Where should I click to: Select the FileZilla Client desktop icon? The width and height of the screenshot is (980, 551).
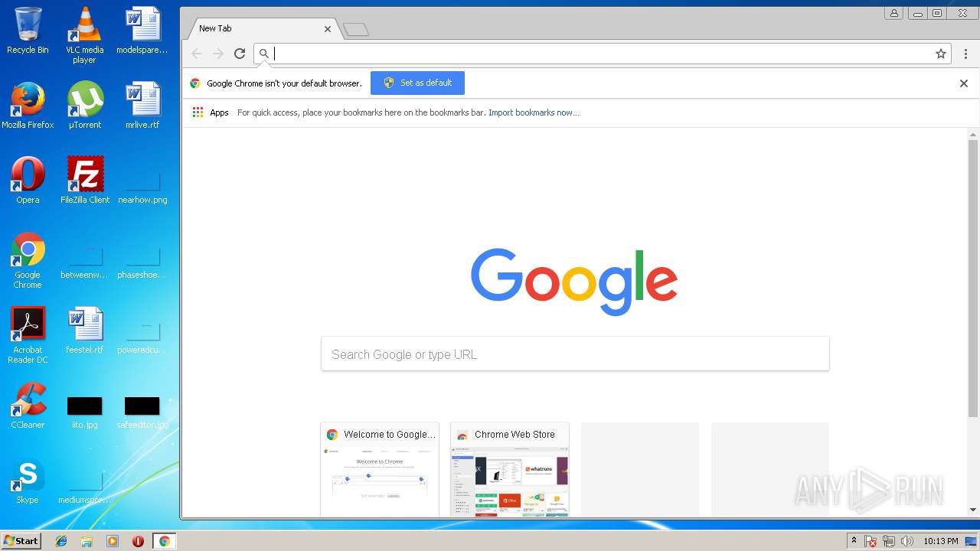coord(85,180)
